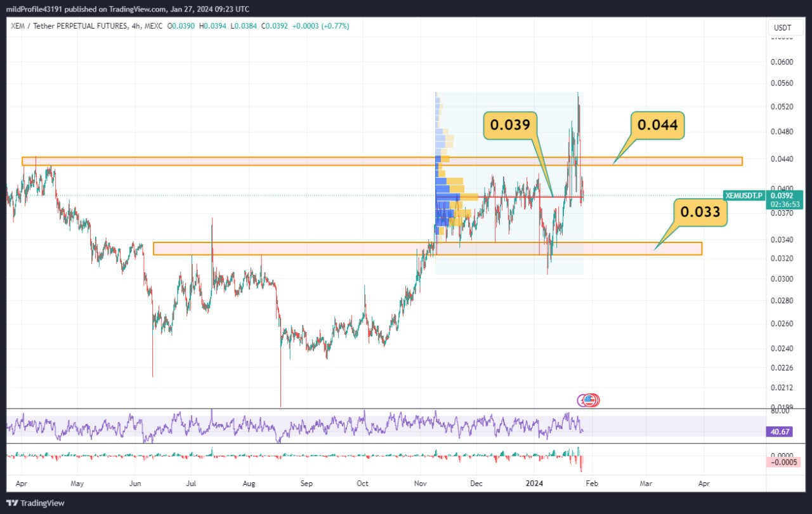The width and height of the screenshot is (812, 514).
Task: Click the 0.0600 price axis label
Action: 782,62
